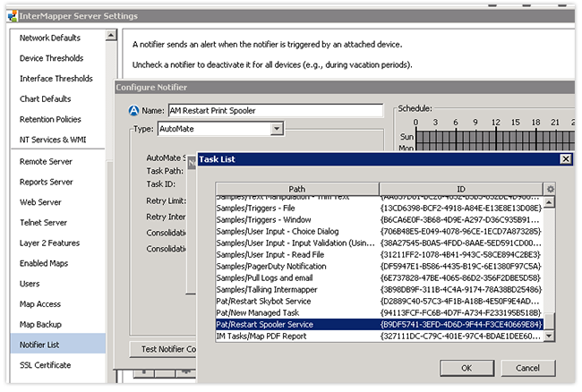The height and width of the screenshot is (392, 582).
Task: Select 'Pat/Restart Spooler Service' highlighted row
Action: coord(380,325)
